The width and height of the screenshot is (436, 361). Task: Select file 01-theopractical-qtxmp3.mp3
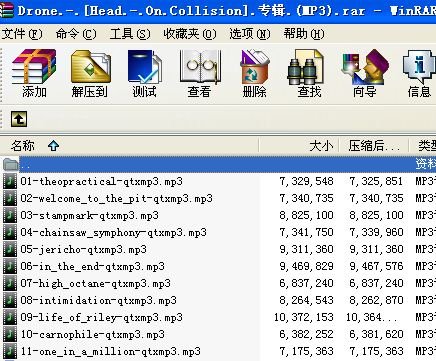pos(102,181)
